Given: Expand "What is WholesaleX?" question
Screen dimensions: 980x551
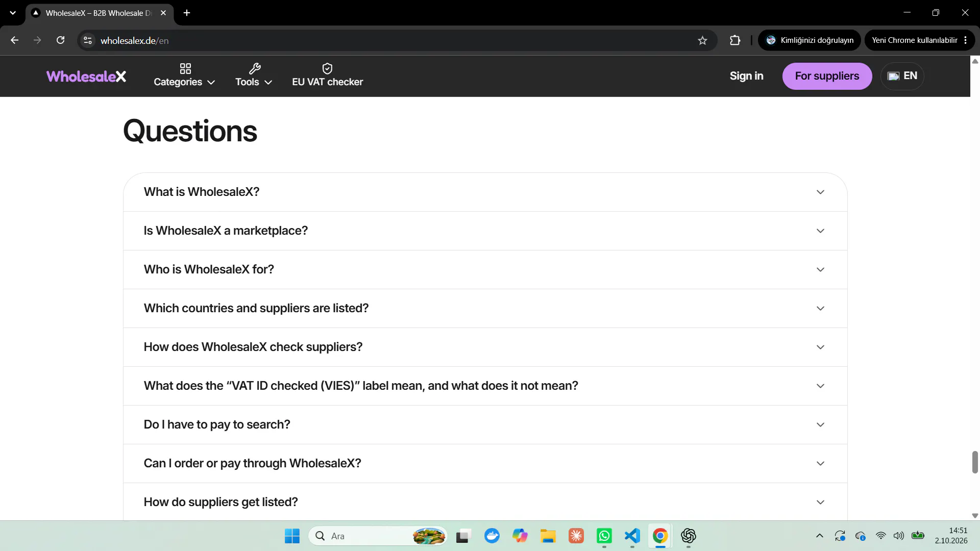Looking at the screenshot, I should 485,192.
